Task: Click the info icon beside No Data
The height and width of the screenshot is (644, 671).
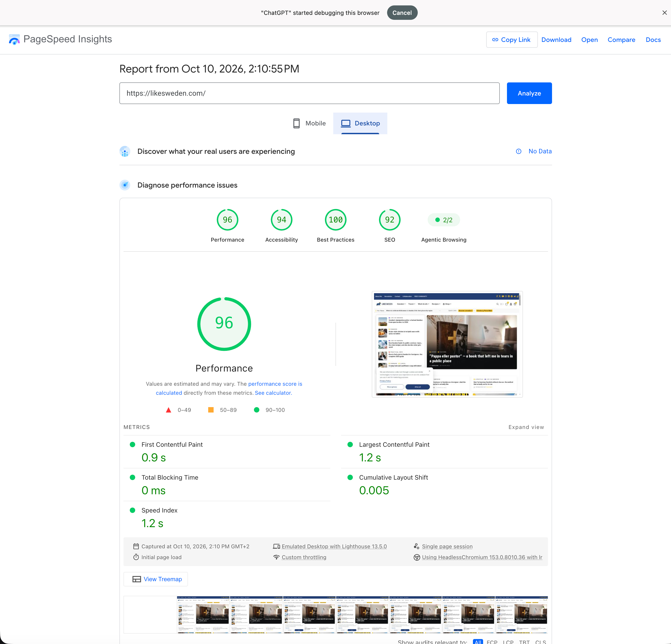Action: [519, 151]
